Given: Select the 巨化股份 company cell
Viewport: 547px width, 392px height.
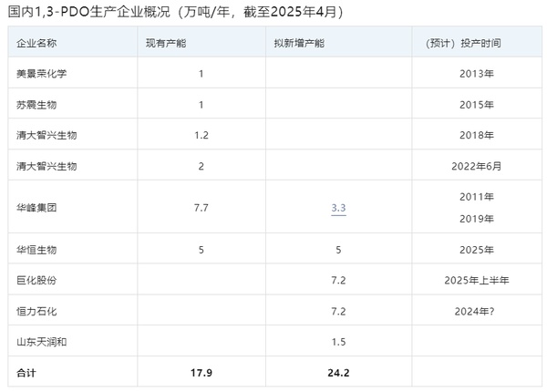Looking at the screenshot, I should coord(36,280).
